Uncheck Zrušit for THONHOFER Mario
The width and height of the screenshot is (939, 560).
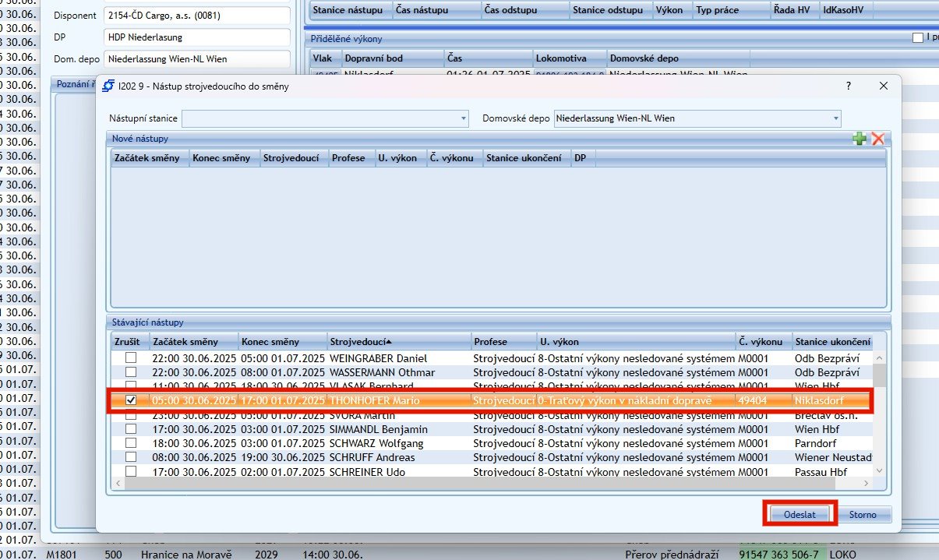click(x=131, y=400)
